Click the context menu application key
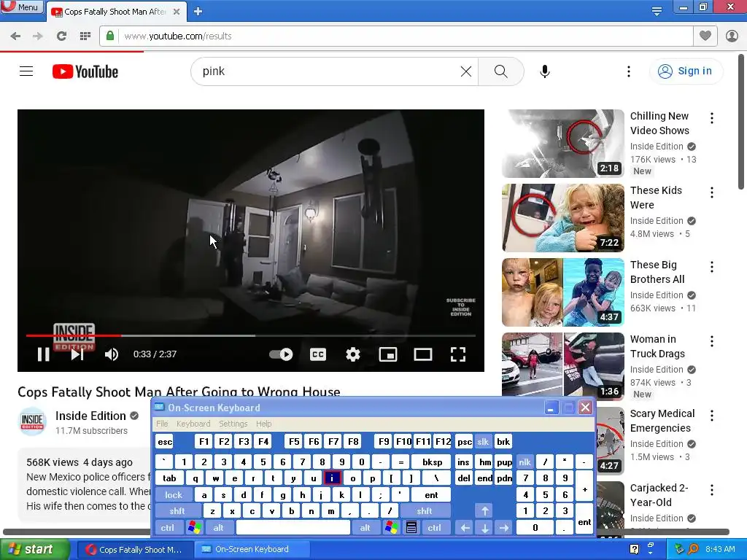This screenshot has height=560, width=747. 411,528
